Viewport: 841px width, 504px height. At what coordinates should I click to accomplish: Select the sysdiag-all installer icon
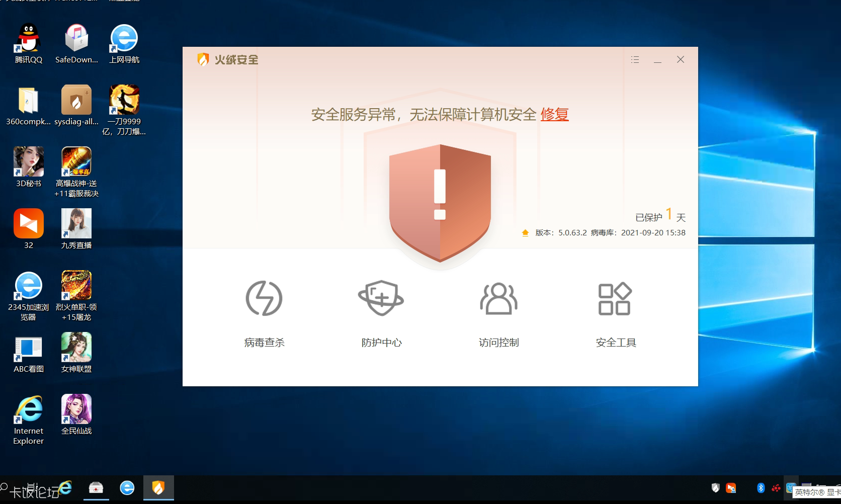point(76,106)
